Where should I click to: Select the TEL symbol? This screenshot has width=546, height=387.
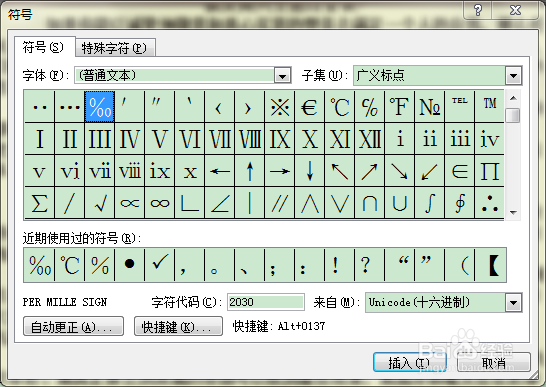click(x=459, y=107)
